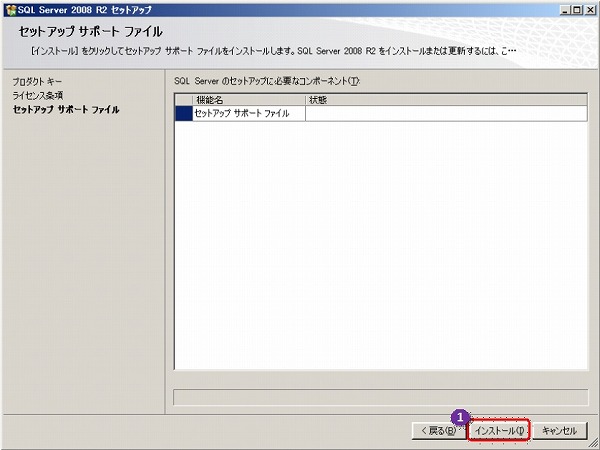Click the SQL Server setup title bar icon
600x450 pixels.
pos(11,10)
